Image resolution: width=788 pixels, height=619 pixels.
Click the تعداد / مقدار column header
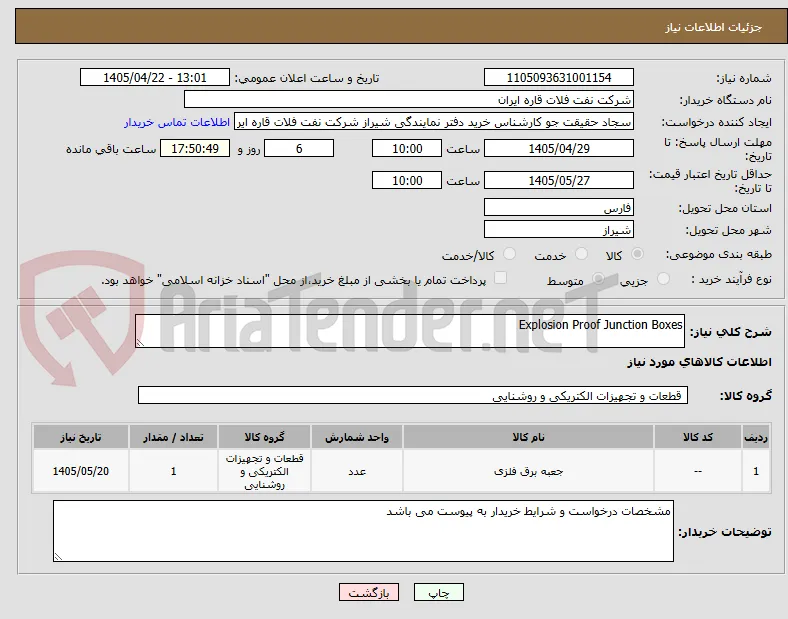tap(173, 437)
